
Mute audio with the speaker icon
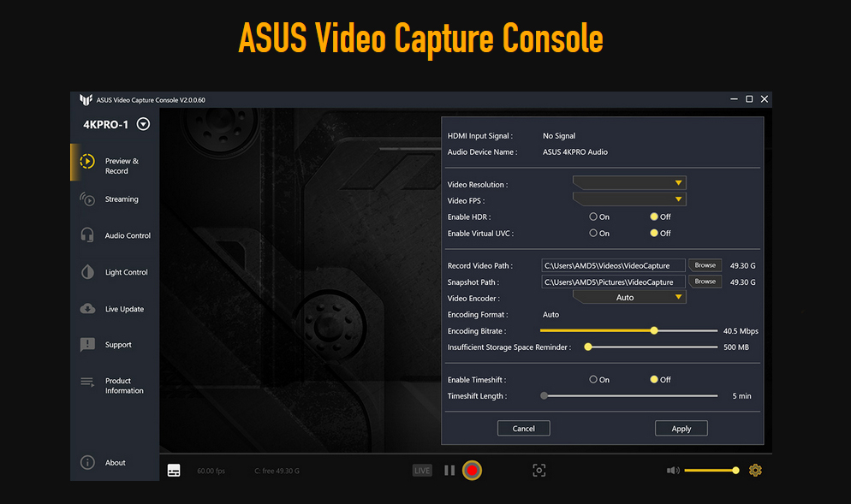[673, 471]
